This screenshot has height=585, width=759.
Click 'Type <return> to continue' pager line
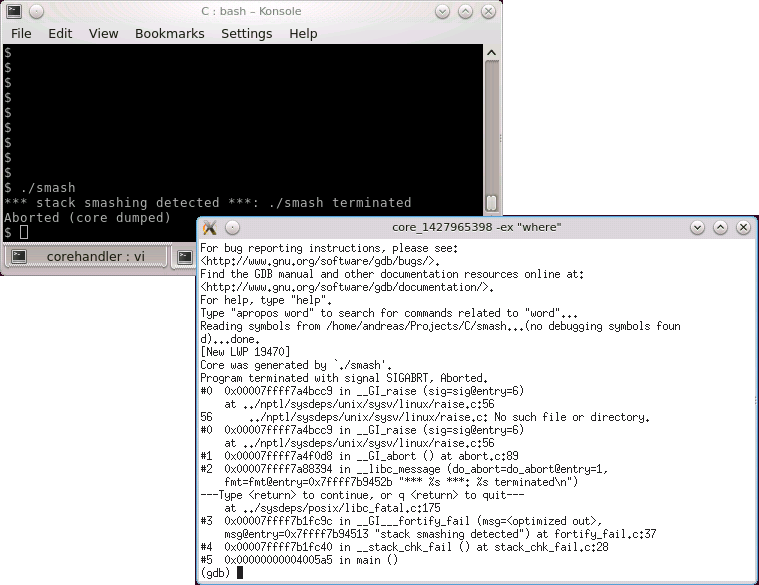click(x=362, y=495)
